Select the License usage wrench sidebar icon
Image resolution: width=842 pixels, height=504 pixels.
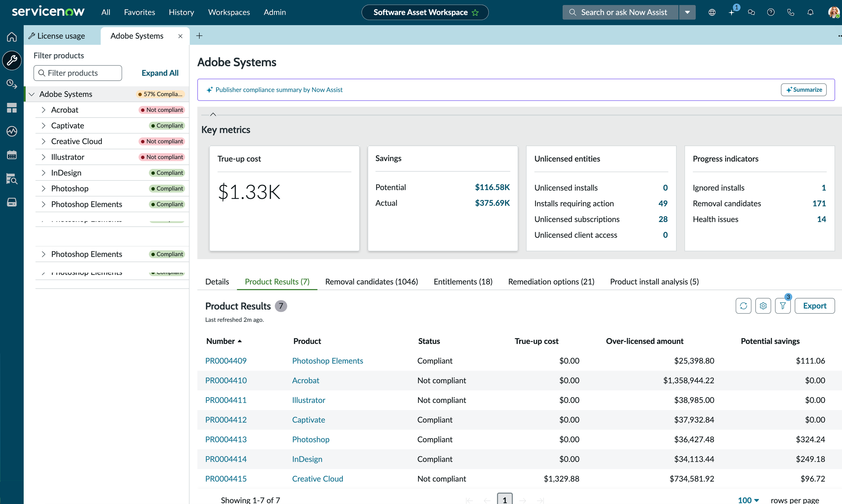tap(12, 60)
